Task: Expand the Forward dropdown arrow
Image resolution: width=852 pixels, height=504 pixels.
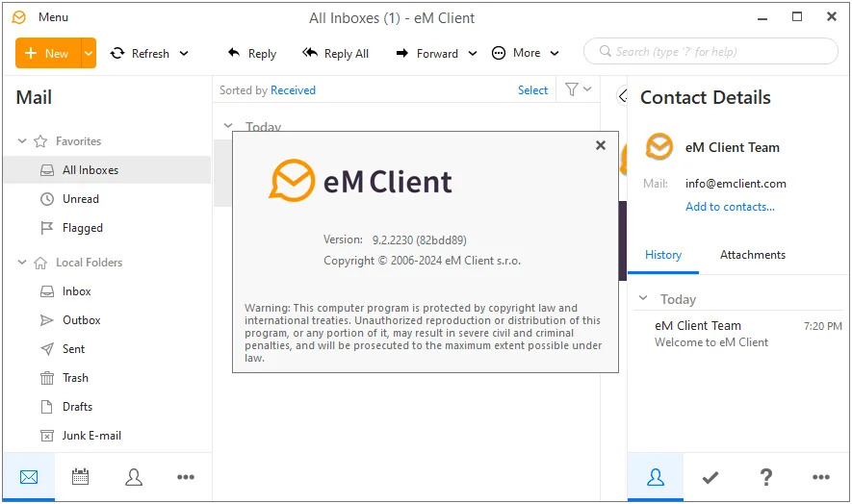Action: 473,53
